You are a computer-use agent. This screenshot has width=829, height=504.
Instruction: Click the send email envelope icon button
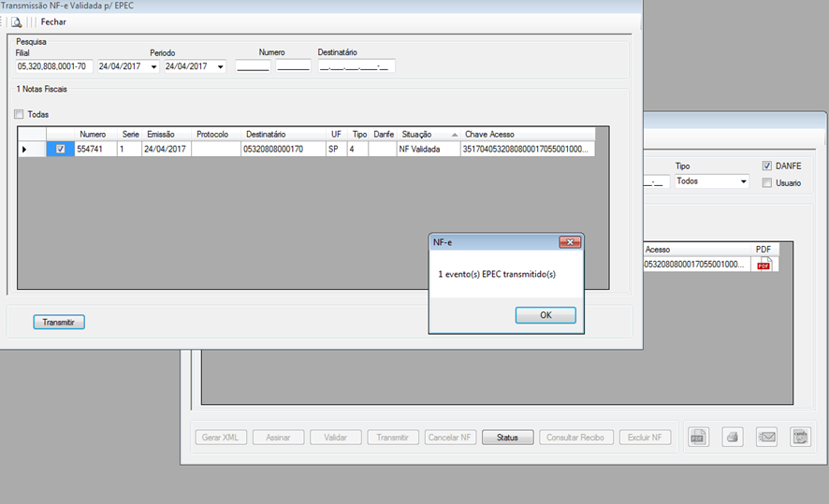tap(766, 437)
